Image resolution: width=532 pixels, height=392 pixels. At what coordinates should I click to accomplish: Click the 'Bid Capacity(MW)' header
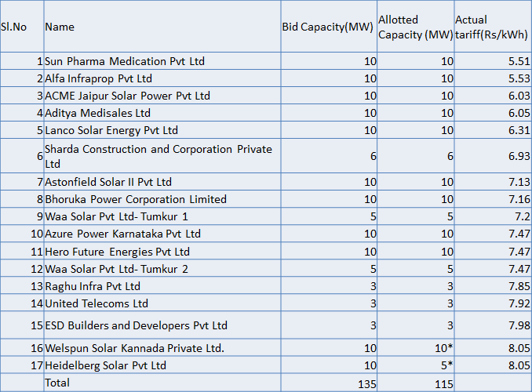pos(329,27)
